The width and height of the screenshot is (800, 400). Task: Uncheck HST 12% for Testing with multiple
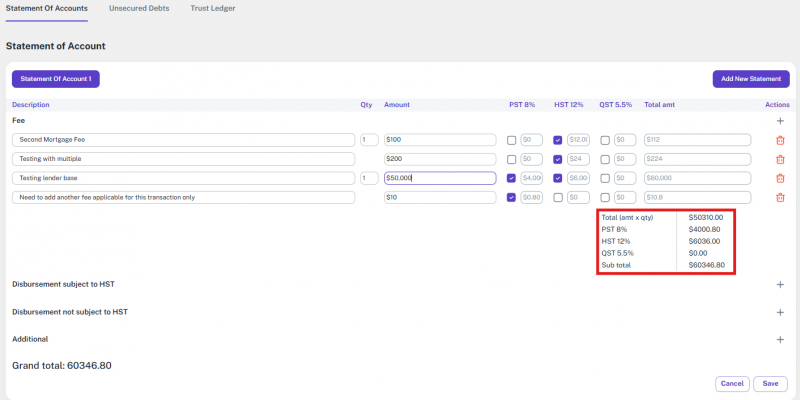(x=558, y=159)
